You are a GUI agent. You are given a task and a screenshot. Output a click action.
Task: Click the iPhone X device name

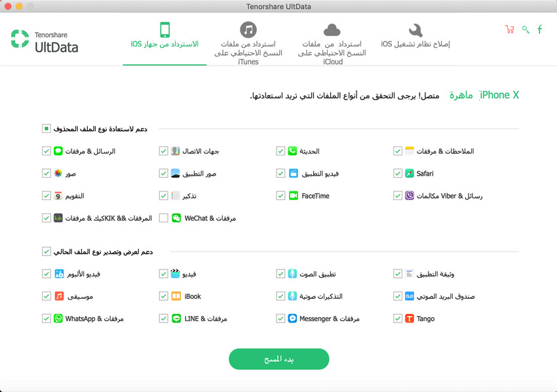[499, 95]
